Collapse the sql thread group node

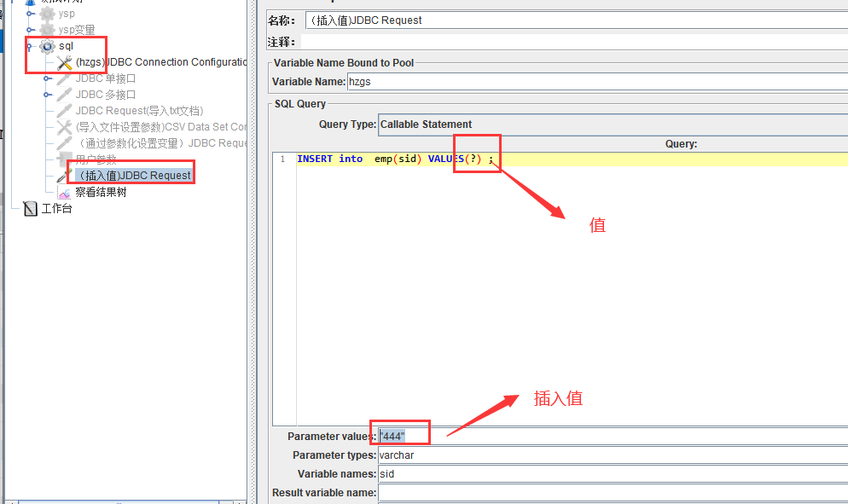(x=31, y=47)
